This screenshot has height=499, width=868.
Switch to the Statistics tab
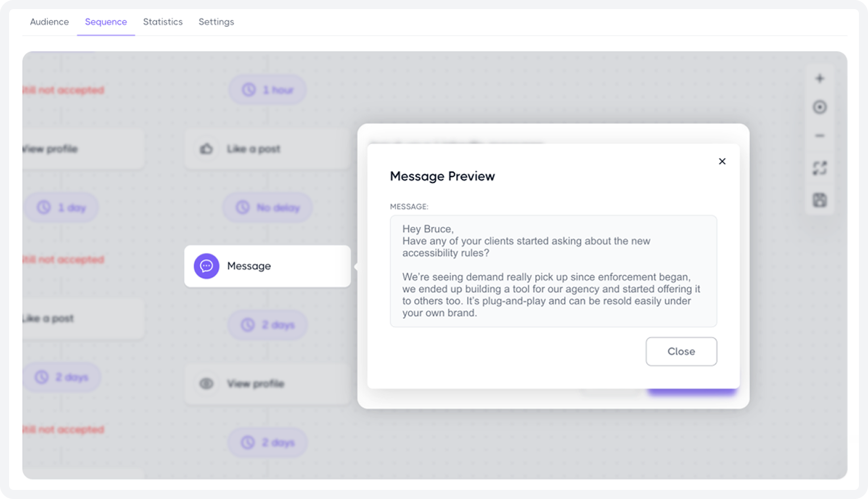point(162,22)
